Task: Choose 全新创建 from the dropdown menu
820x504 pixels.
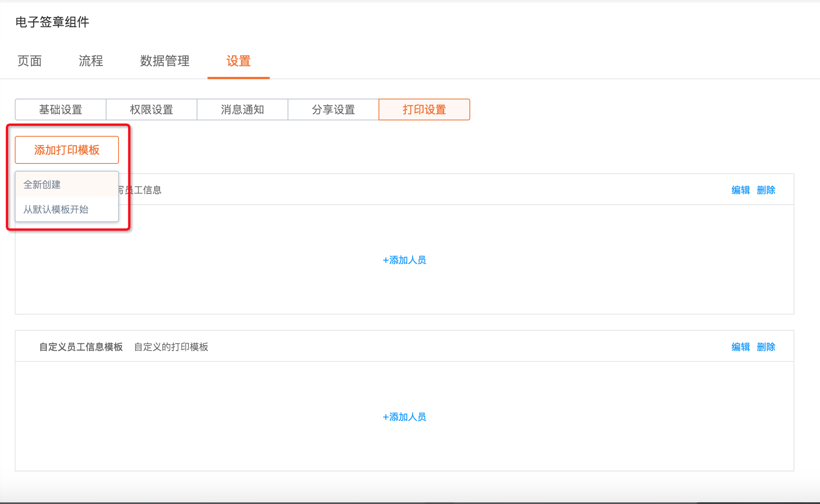Action: tap(42, 184)
